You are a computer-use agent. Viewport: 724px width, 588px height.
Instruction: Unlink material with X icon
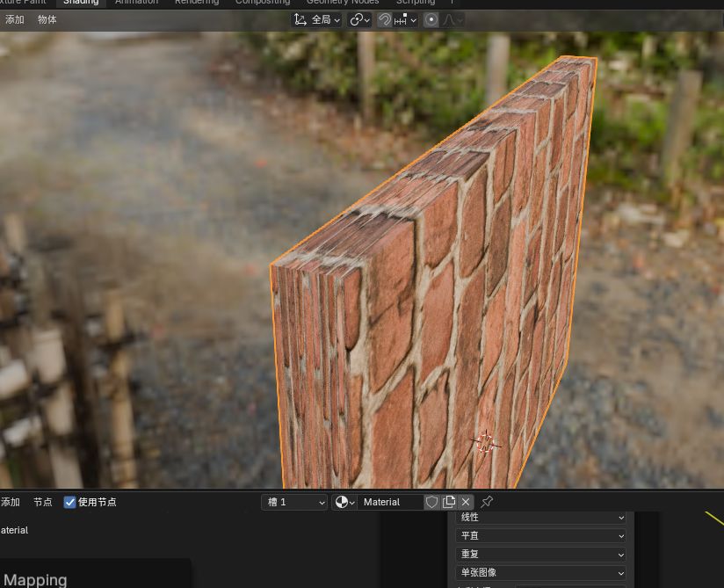coord(466,502)
